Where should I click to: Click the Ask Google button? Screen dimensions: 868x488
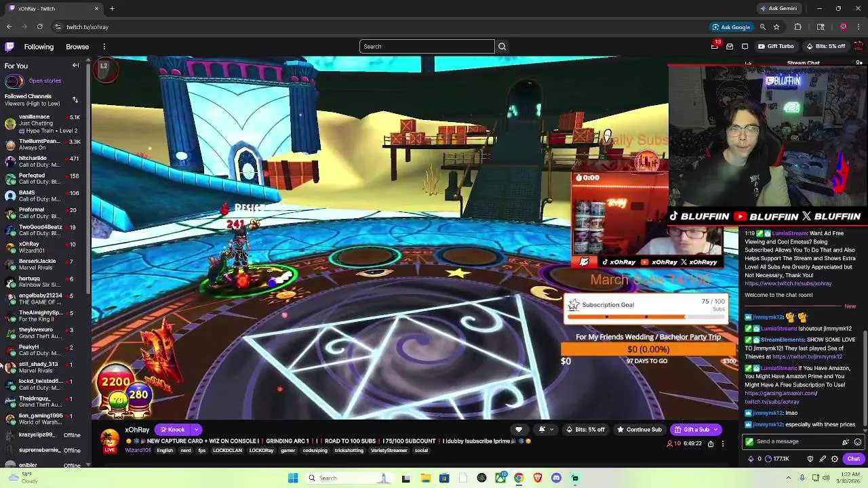731,27
